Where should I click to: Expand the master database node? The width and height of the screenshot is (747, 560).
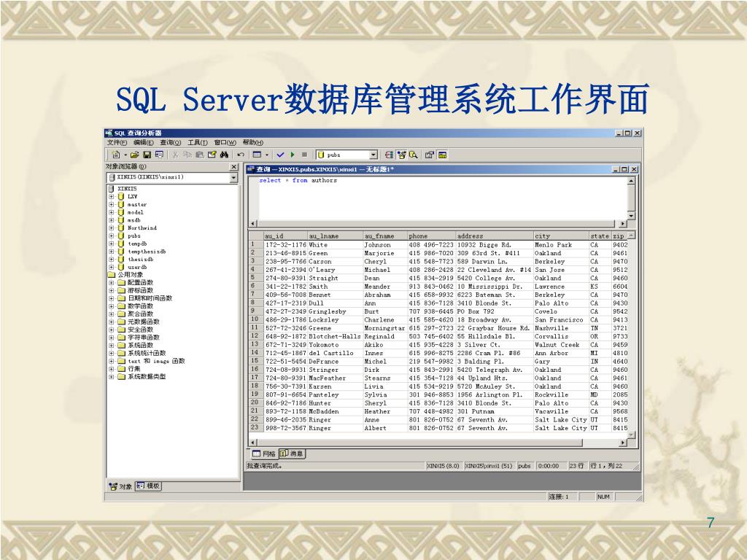111,204
